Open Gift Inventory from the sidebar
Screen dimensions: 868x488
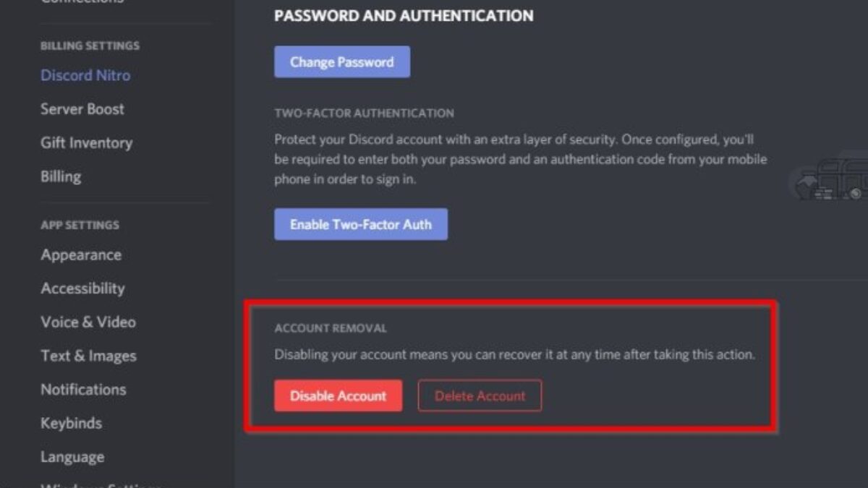point(86,143)
